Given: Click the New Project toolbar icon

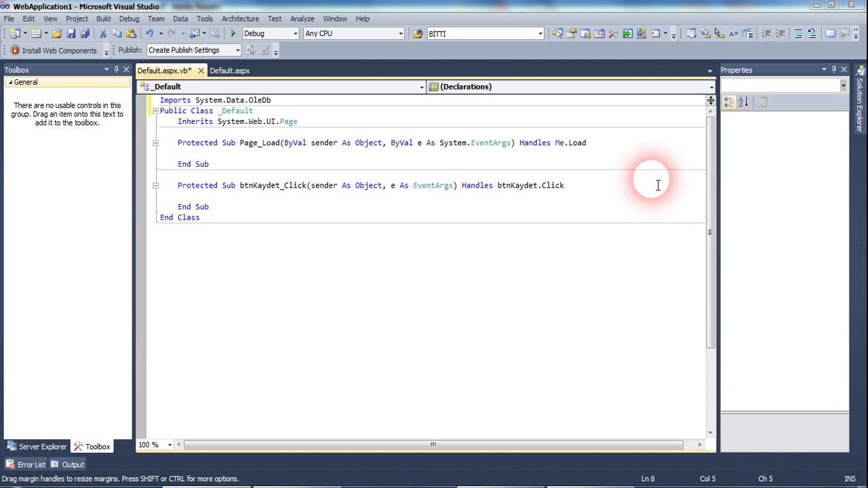Looking at the screenshot, I should click(14, 33).
